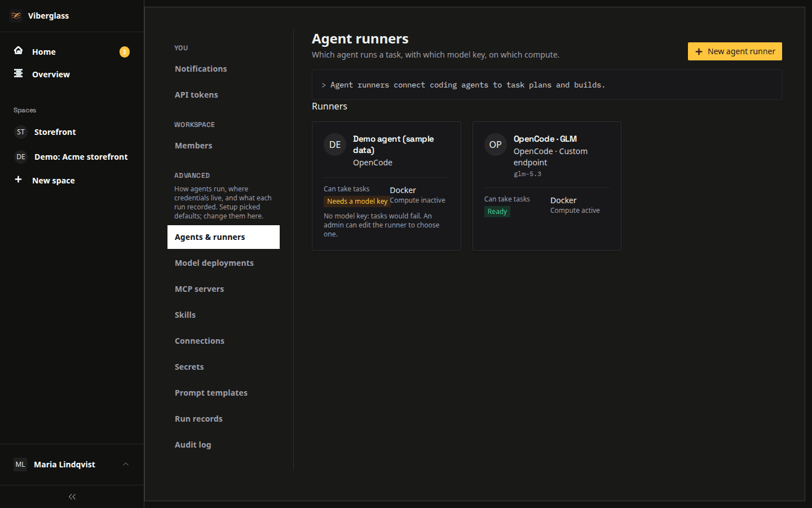Click the DE avatar for Demo: Acme storefront
Image resolution: width=812 pixels, height=508 pixels.
pyautogui.click(x=21, y=157)
